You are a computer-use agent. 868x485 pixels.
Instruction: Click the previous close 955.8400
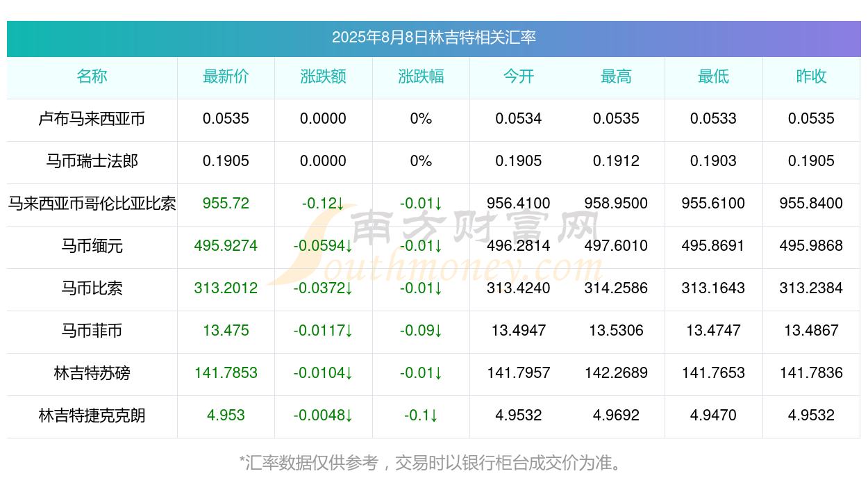click(811, 204)
